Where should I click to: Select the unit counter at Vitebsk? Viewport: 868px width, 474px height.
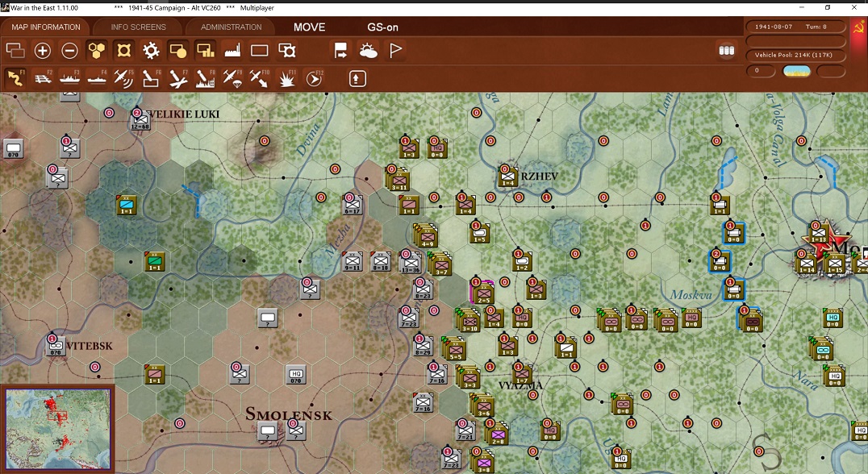click(x=56, y=347)
